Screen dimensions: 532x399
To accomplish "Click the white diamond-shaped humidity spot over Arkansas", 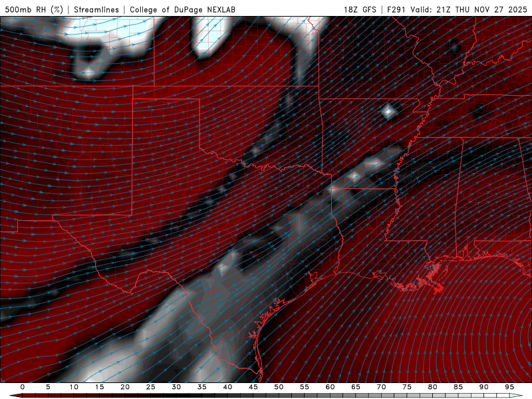I will pyautogui.click(x=388, y=111).
